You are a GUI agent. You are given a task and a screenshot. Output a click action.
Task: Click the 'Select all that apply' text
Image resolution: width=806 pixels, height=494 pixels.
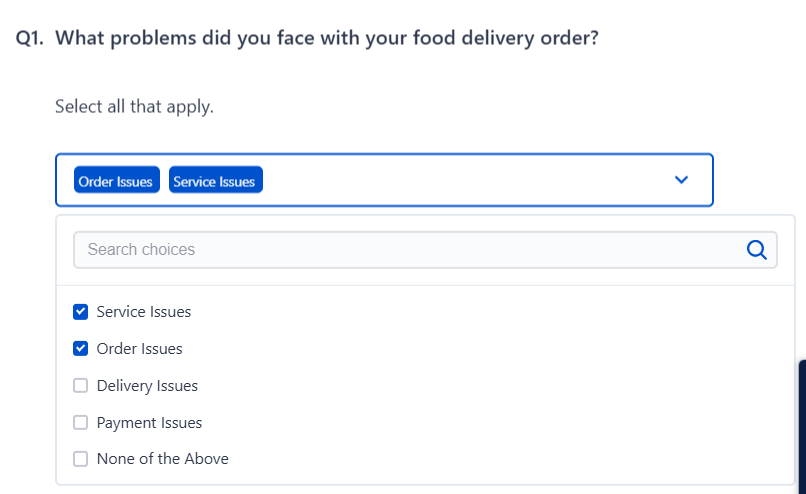point(134,106)
